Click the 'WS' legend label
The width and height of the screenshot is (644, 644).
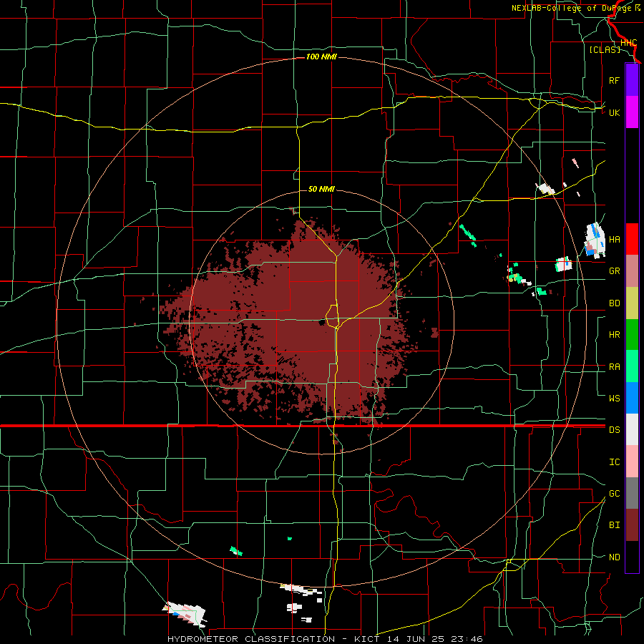pyautogui.click(x=614, y=398)
